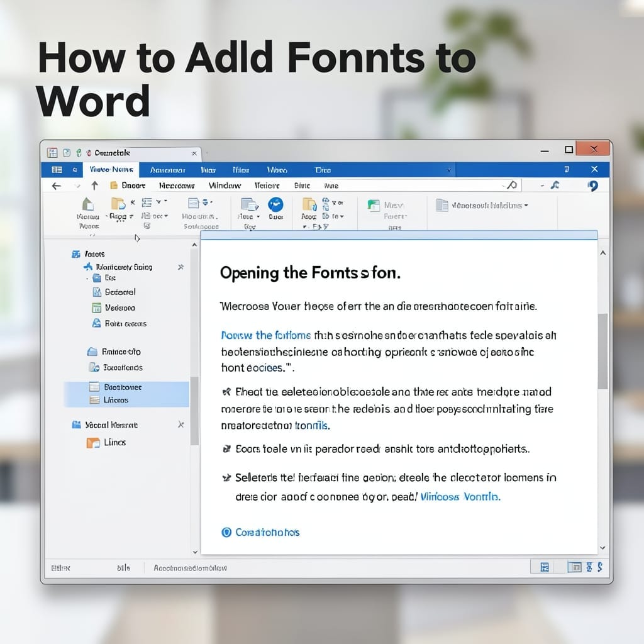
Task: Select the active 'Yiuoo-Noms' ribbon tab
Action: (111, 170)
